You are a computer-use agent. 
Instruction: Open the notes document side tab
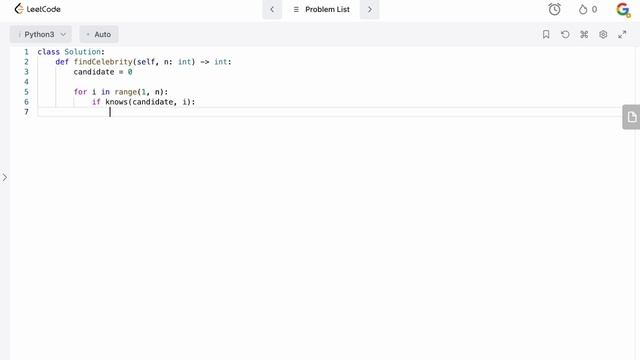(632, 117)
